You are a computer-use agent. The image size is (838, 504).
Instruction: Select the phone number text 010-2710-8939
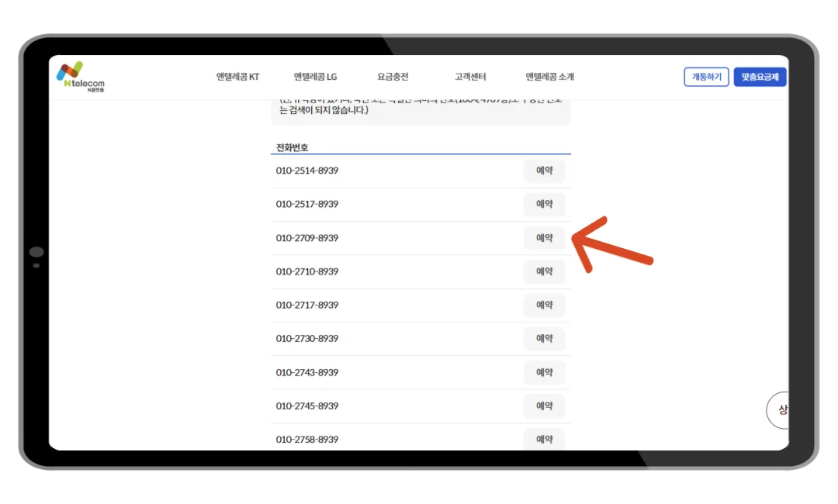pyautogui.click(x=307, y=271)
